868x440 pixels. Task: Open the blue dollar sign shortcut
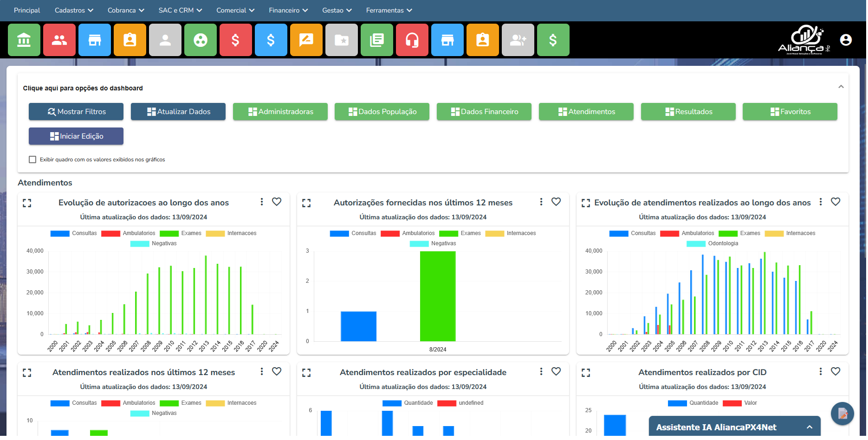(271, 40)
